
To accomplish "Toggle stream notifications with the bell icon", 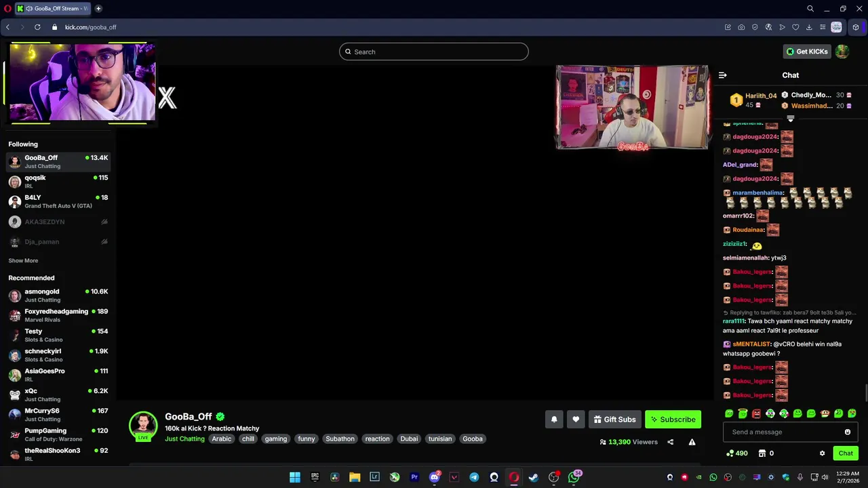I will tap(554, 420).
